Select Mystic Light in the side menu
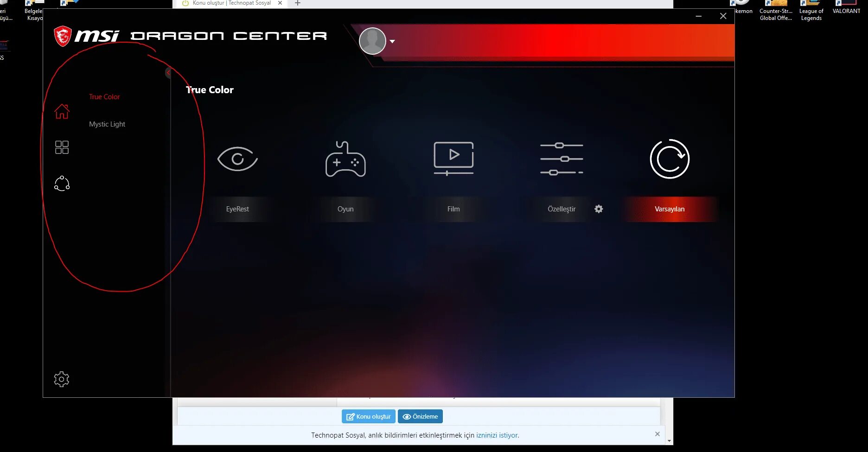The width and height of the screenshot is (868, 452). 107,124
